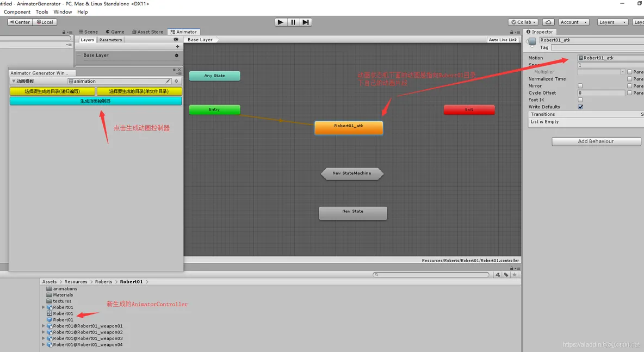
Task: Uncheck the Write Defaults checkbox
Action: (x=580, y=107)
